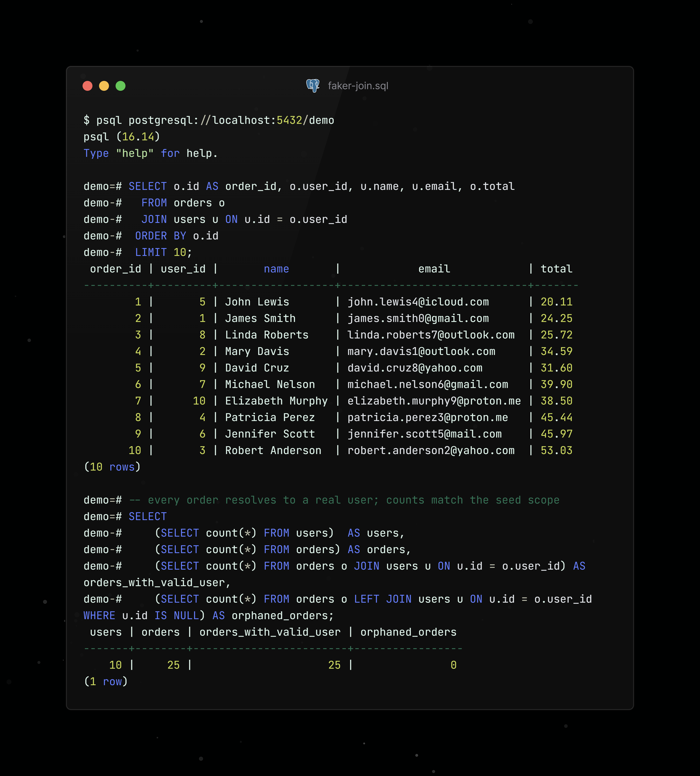Click the comment about every order resolving
The image size is (700, 776).
click(344, 500)
